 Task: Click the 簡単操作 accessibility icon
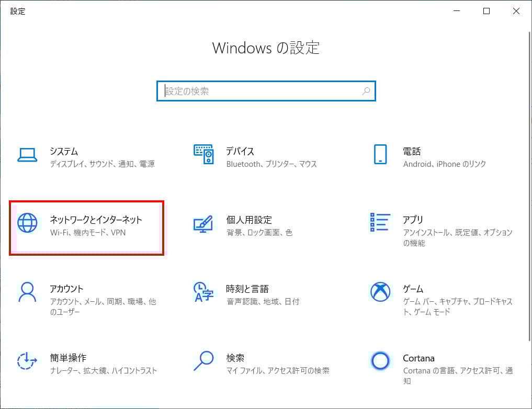tap(27, 360)
